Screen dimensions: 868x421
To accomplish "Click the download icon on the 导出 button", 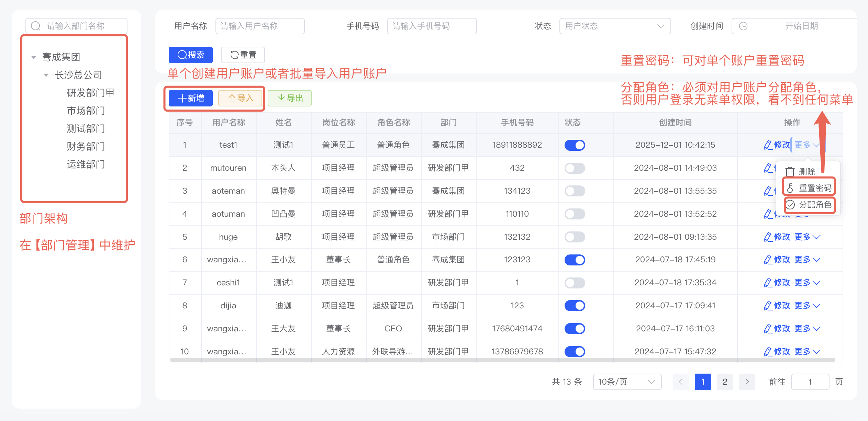I will tap(281, 98).
